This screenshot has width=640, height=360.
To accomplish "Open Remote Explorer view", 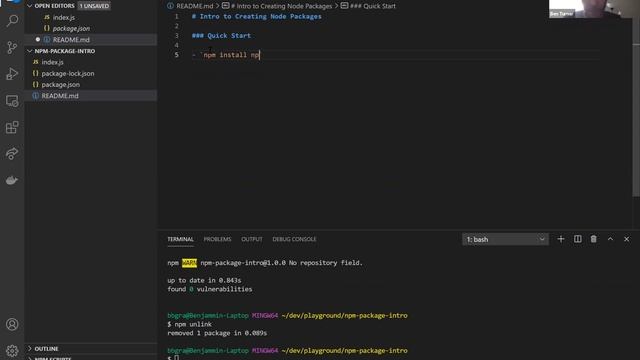I will pyautogui.click(x=12, y=101).
